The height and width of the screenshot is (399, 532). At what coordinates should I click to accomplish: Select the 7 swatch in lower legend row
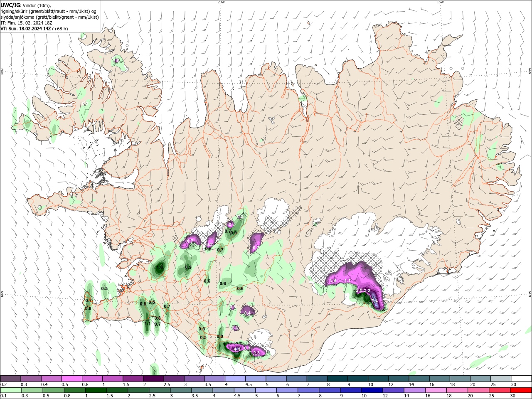point(308,390)
